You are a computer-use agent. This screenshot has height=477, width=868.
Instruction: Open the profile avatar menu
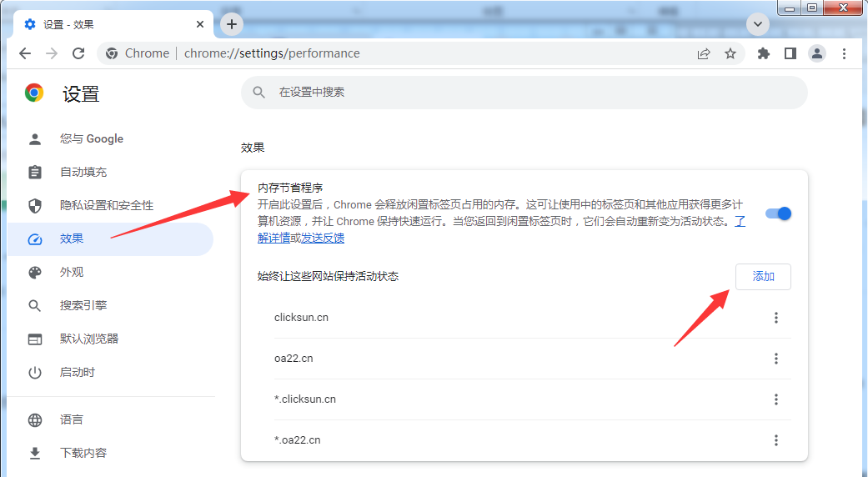tap(816, 53)
